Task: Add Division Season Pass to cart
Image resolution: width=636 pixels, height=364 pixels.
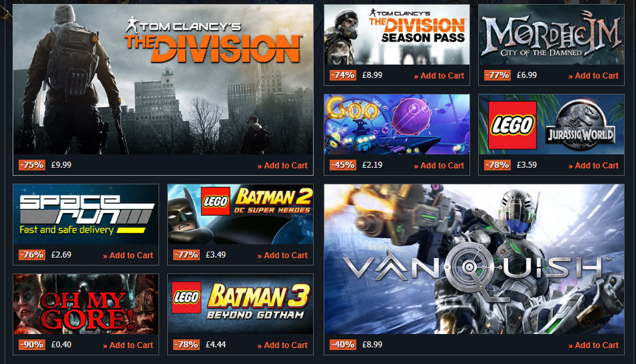Action: tap(439, 76)
